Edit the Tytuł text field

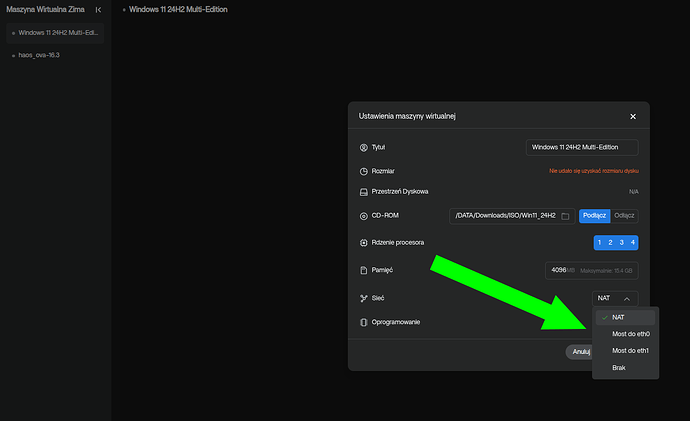[x=582, y=148]
